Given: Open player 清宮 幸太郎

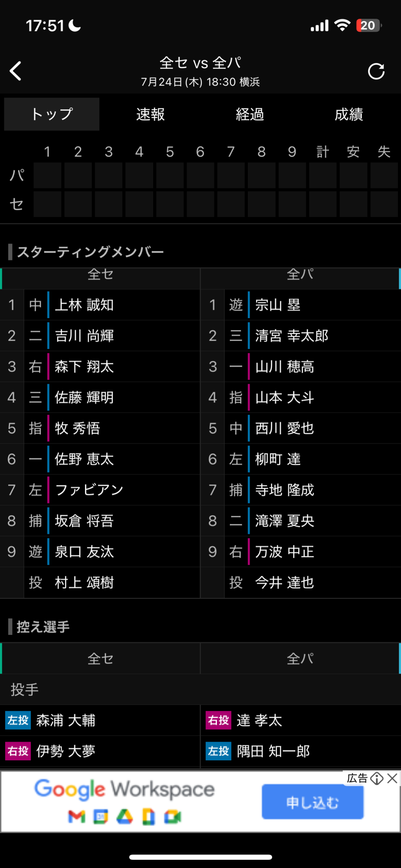Looking at the screenshot, I should (x=292, y=336).
